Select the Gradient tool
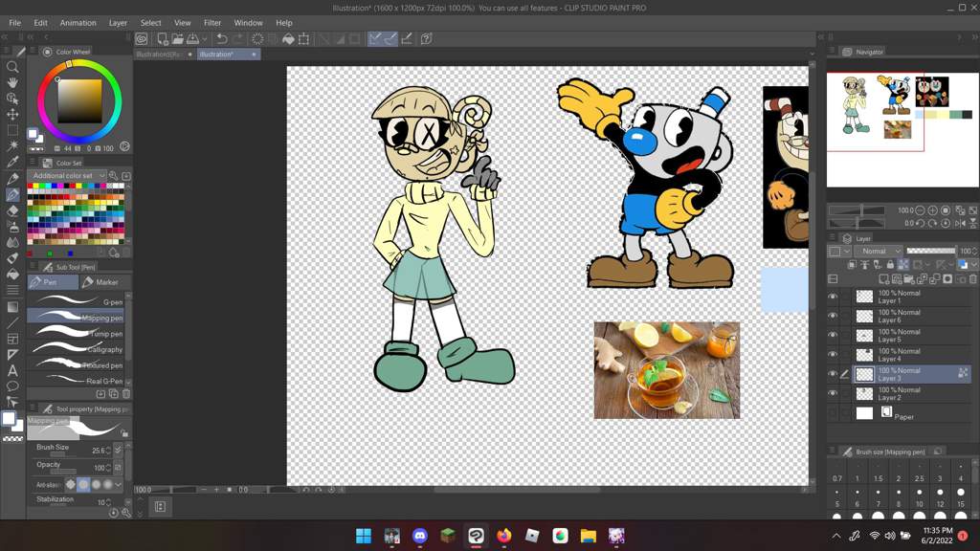Image resolution: width=980 pixels, height=551 pixels. click(x=11, y=307)
